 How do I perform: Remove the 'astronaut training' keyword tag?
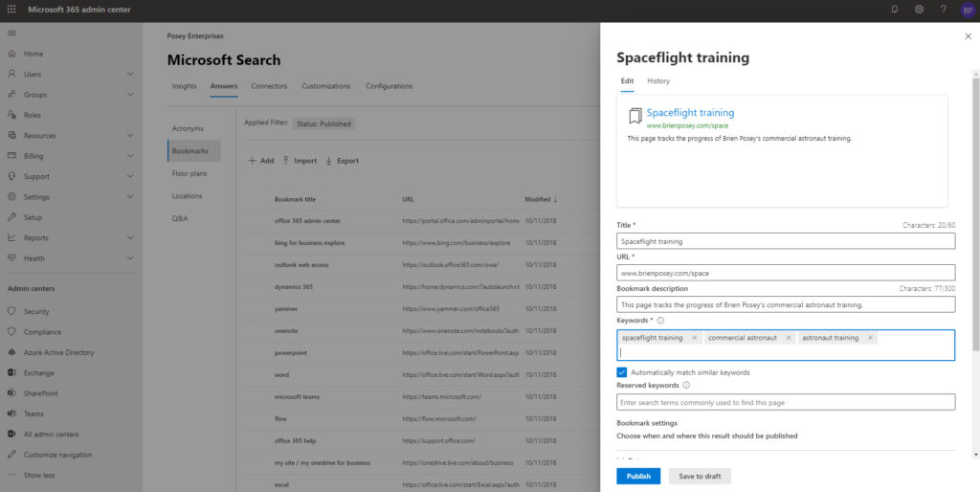tap(870, 338)
